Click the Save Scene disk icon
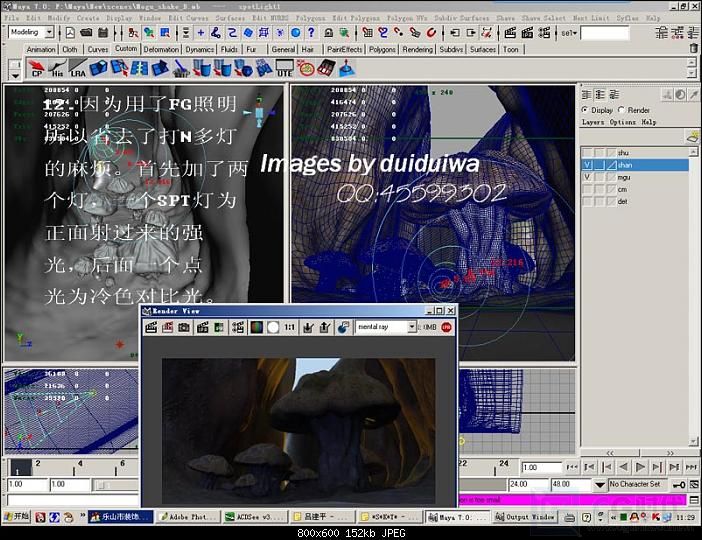The height and width of the screenshot is (540, 702). (x=103, y=33)
